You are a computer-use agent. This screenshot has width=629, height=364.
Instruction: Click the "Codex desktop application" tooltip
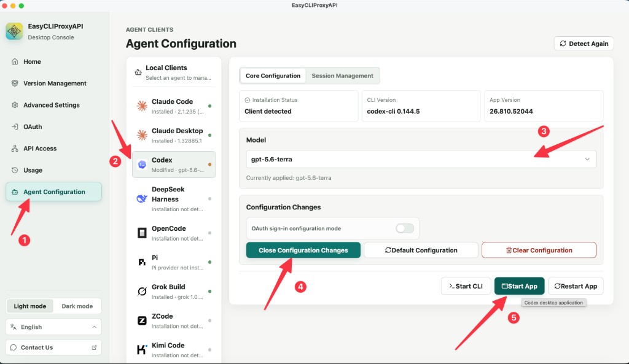[x=553, y=303]
